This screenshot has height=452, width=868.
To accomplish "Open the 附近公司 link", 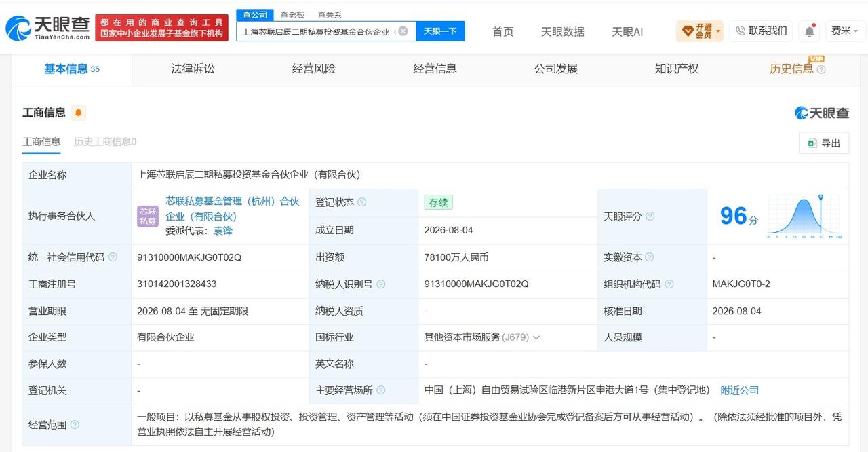I will pyautogui.click(x=739, y=390).
